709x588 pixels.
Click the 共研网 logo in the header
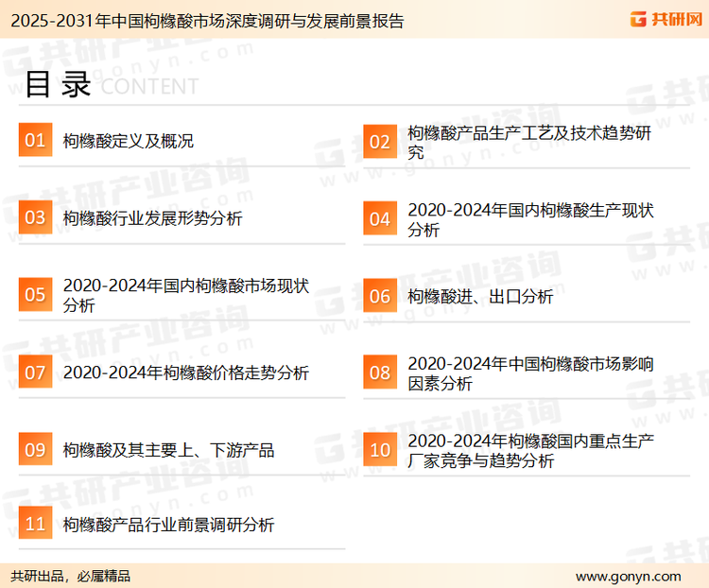point(666,19)
